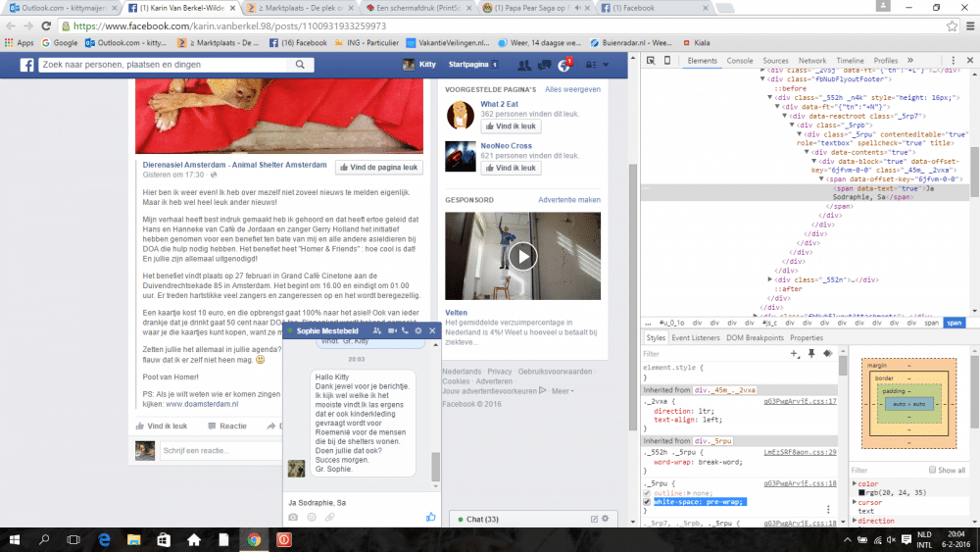This screenshot has width=980, height=552.
Task: Click the Styles pane Filter field
Action: (712, 354)
